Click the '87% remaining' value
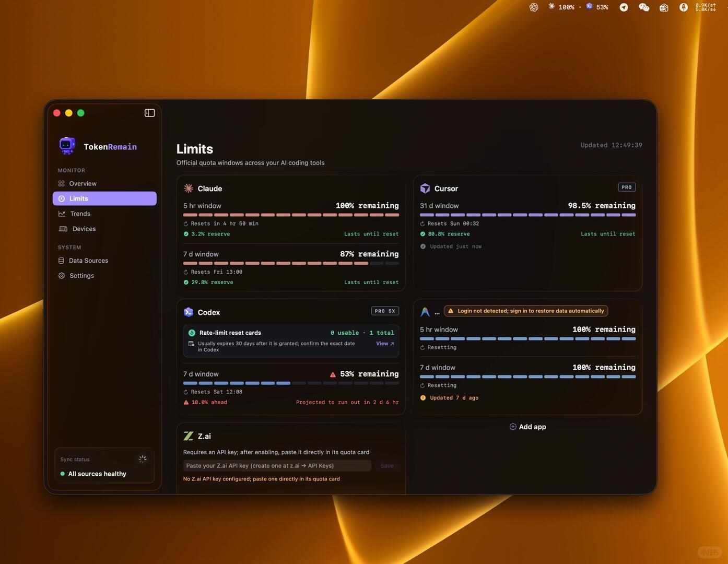Image resolution: width=728 pixels, height=564 pixels. pyautogui.click(x=369, y=254)
